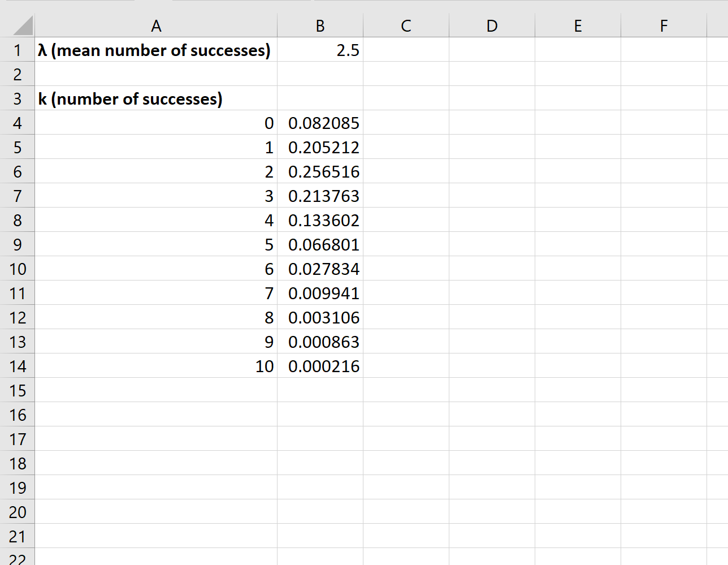Select column B header
The image size is (728, 565).
pyautogui.click(x=320, y=26)
